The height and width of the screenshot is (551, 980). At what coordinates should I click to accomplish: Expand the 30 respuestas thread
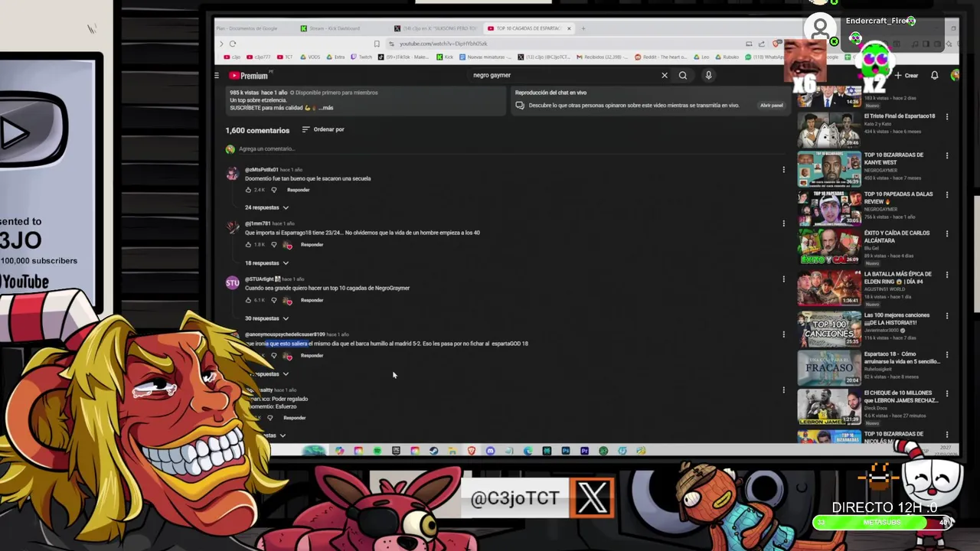point(266,318)
